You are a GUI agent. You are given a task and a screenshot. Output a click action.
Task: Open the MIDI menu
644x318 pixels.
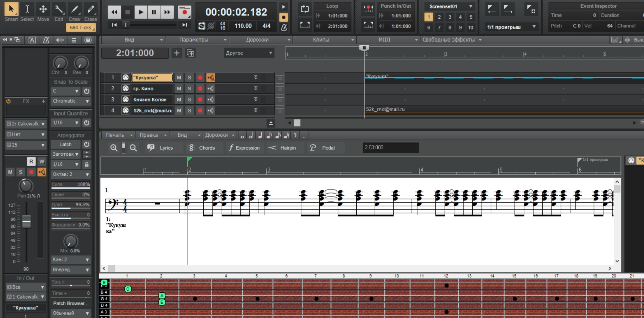[388, 40]
